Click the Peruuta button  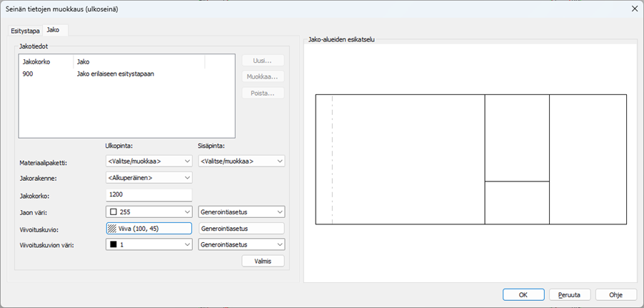569,294
